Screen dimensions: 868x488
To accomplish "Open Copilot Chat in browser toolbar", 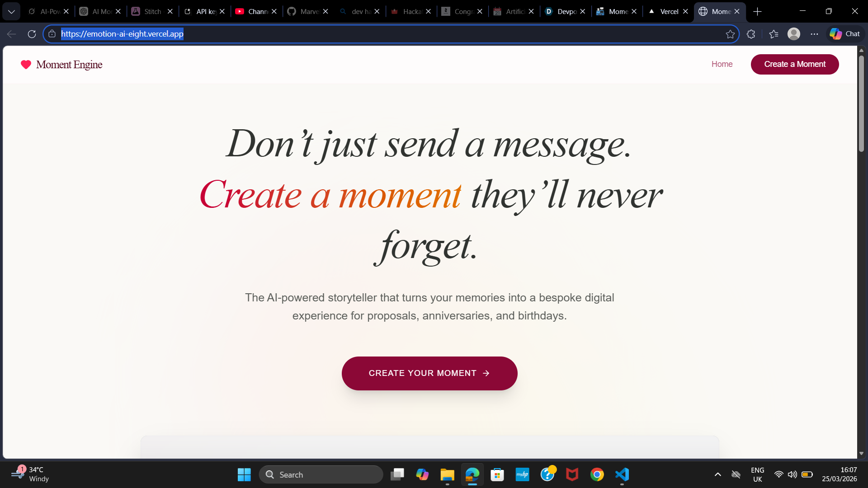I will click(845, 34).
